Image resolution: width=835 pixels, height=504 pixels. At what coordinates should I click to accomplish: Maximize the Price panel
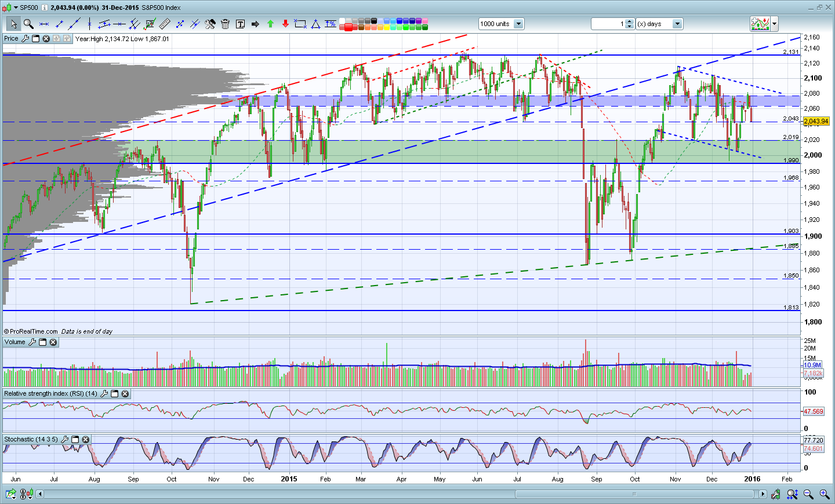click(x=35, y=39)
